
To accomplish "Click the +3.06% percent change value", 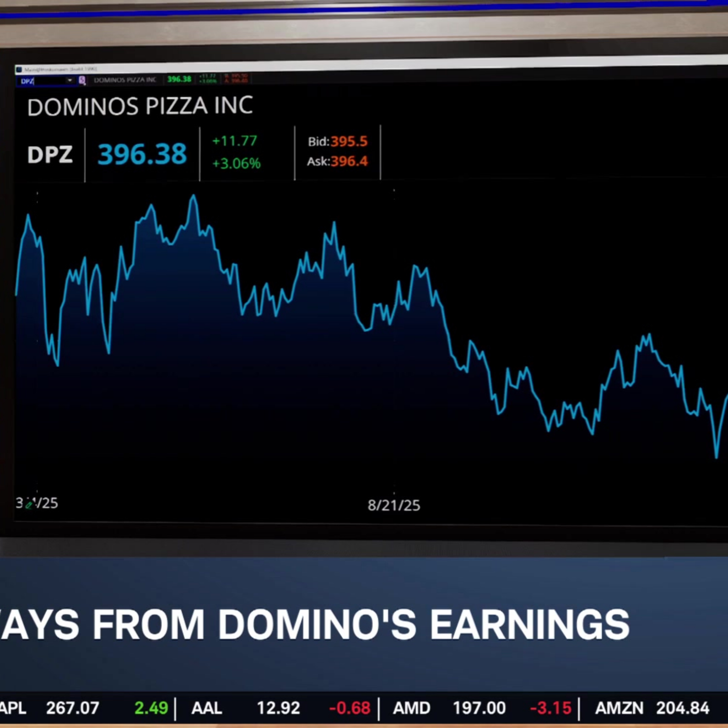I will 236,163.
